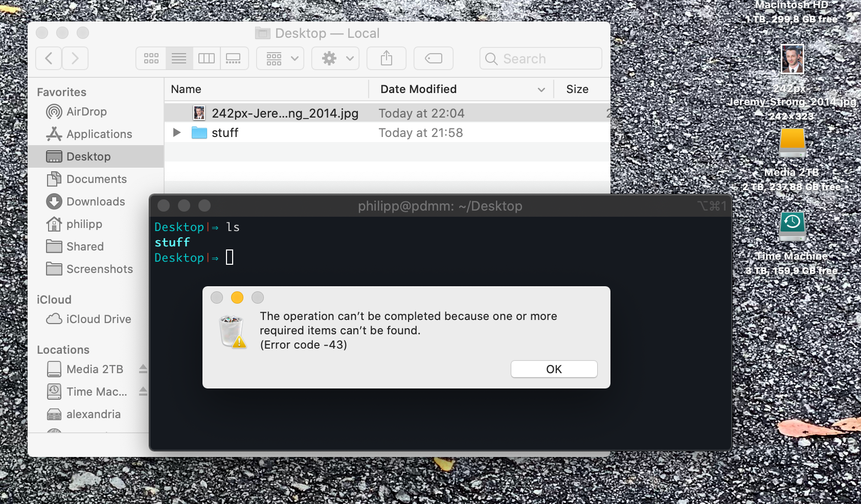Select the Time Machine drive desktop icon
The height and width of the screenshot is (504, 861).
(x=792, y=226)
